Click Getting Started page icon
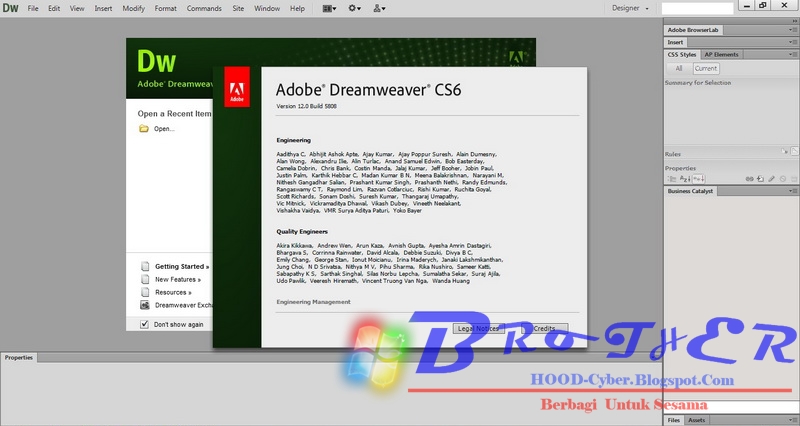Screen dimensions: 800x426 pyautogui.click(x=145, y=266)
